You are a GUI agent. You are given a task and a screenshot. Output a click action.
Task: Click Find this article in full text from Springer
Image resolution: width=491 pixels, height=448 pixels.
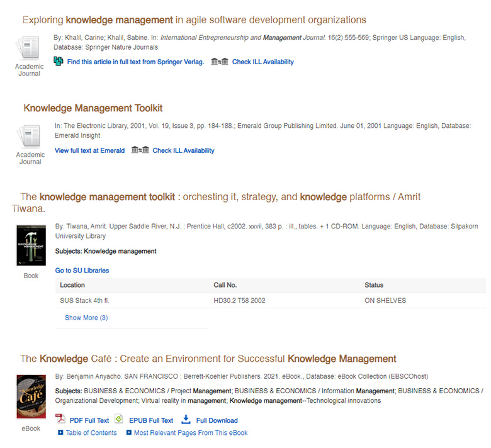[x=135, y=62]
